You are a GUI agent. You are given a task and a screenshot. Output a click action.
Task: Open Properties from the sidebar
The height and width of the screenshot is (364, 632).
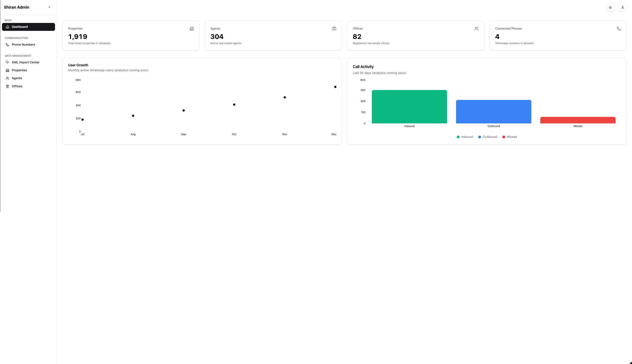19,70
